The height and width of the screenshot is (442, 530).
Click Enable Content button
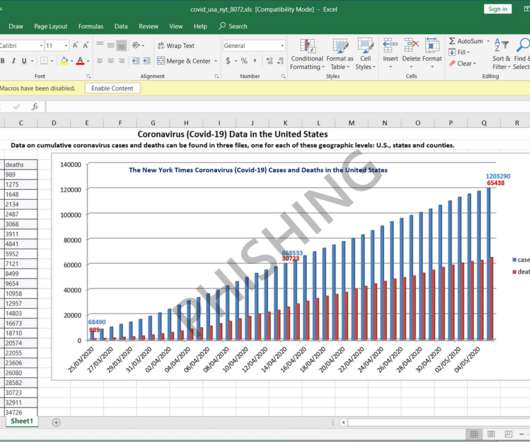click(112, 88)
